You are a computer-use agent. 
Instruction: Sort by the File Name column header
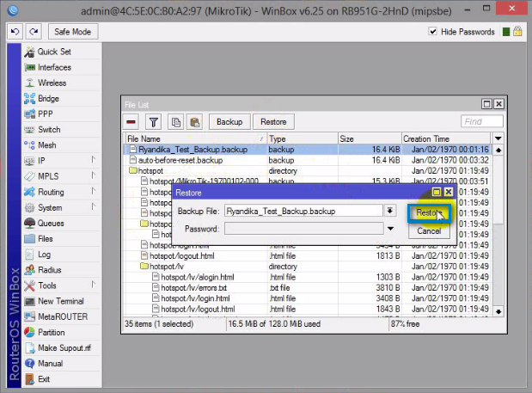point(196,138)
